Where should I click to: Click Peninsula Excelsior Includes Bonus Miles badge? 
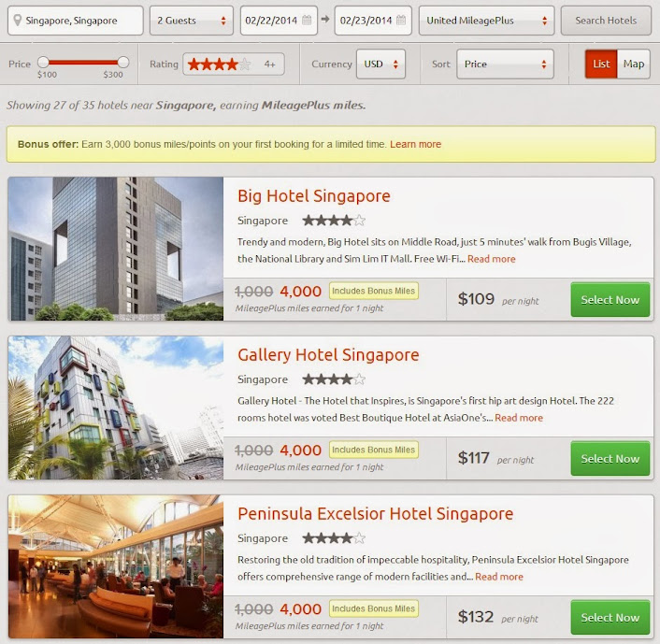tap(374, 608)
